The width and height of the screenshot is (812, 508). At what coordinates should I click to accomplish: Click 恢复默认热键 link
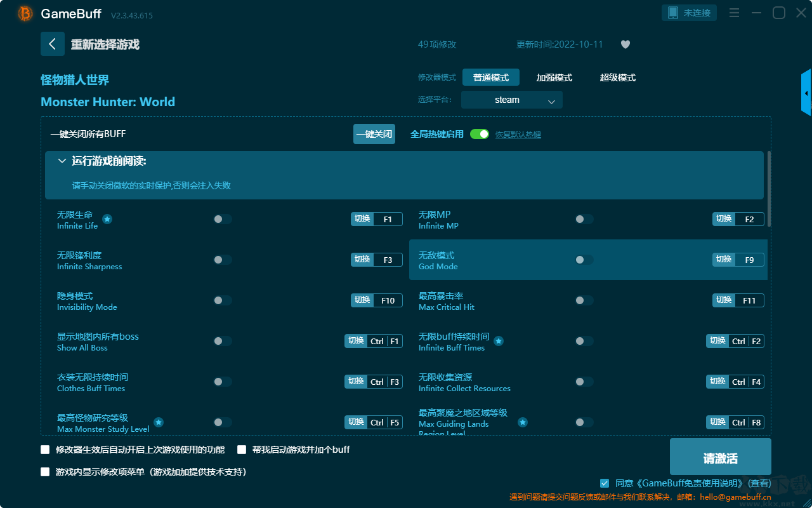click(x=518, y=135)
